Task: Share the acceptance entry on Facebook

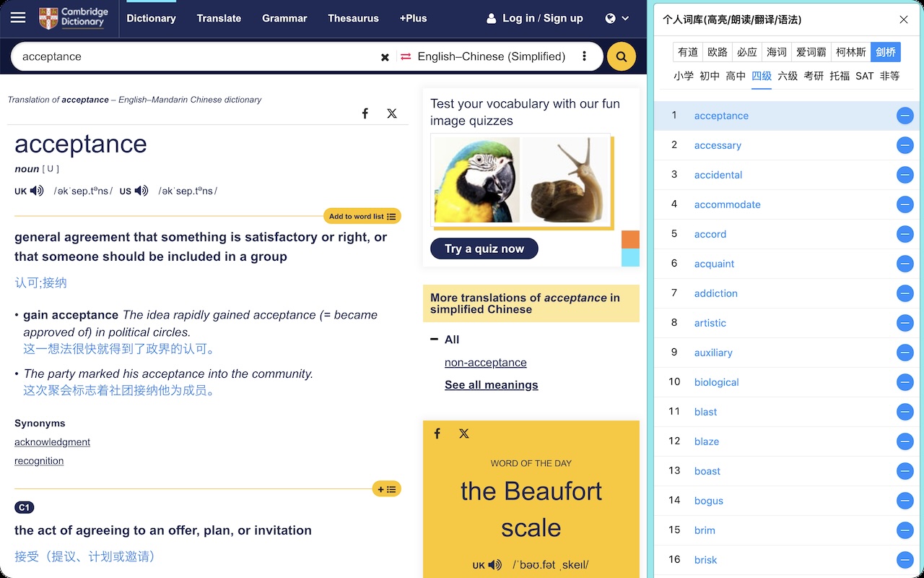Action: tap(365, 113)
